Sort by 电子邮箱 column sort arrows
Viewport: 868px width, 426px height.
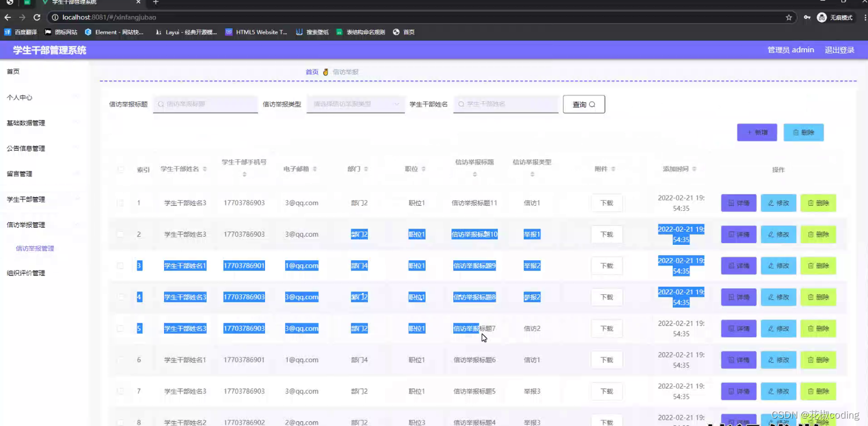[x=314, y=169]
